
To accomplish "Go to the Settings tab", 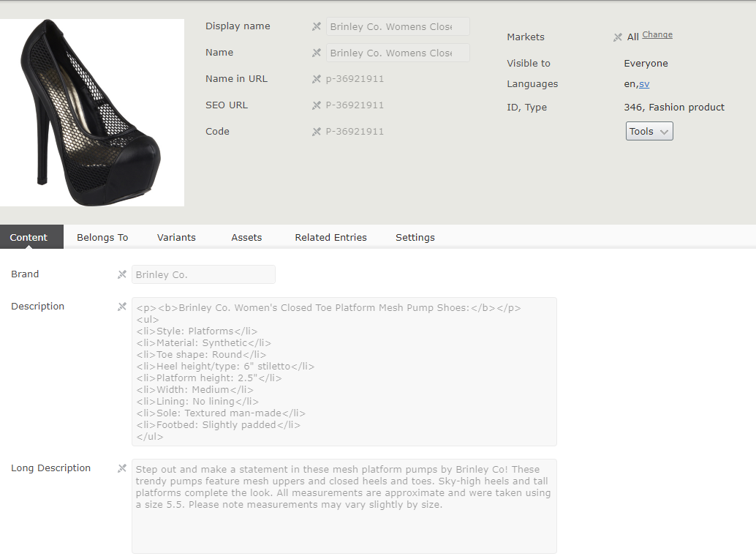I will [415, 237].
